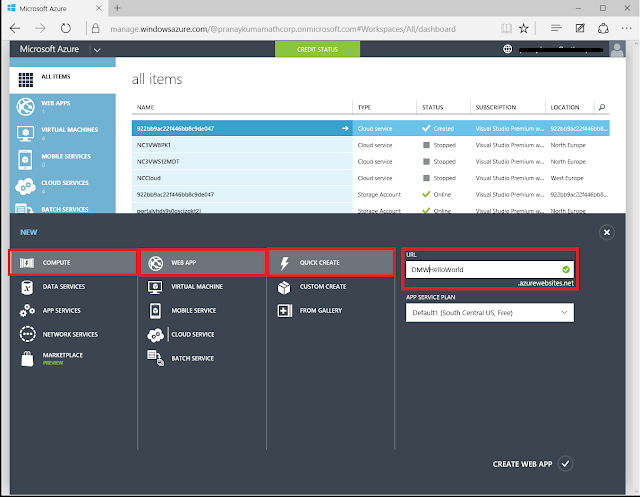Sort by the Location column header
This screenshot has width=640, height=497.
point(565,107)
